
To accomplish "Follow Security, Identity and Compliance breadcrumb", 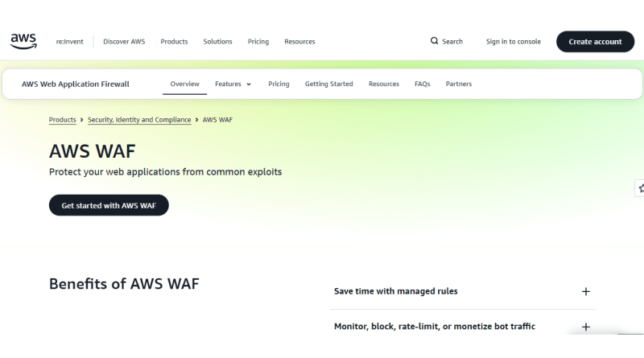I will (139, 120).
